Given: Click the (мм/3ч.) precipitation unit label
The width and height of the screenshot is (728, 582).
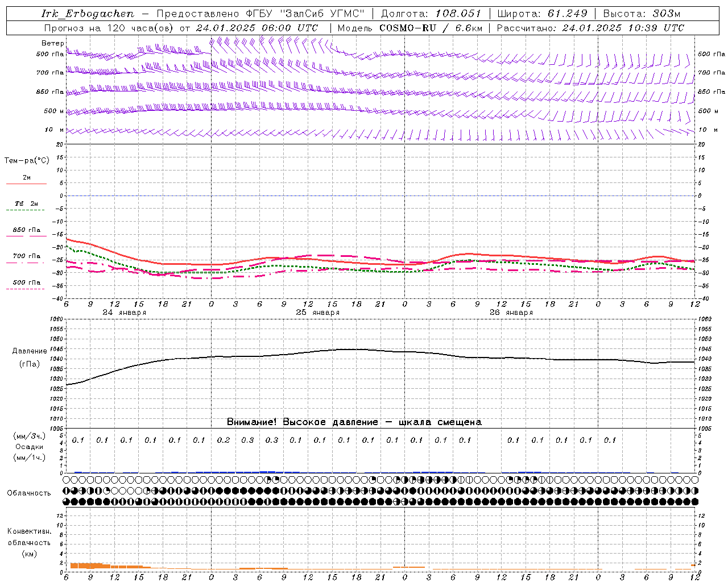Looking at the screenshot, I should pos(29,436).
